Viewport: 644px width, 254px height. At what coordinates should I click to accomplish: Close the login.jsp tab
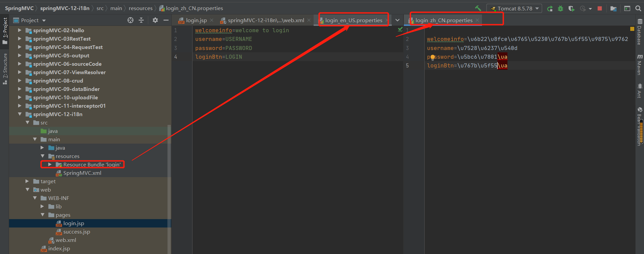[212, 20]
